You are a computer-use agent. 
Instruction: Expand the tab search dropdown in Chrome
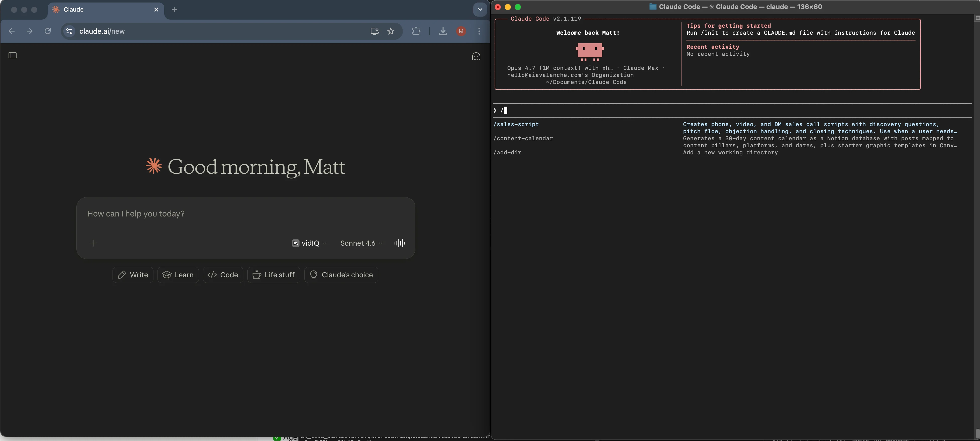[x=480, y=10]
